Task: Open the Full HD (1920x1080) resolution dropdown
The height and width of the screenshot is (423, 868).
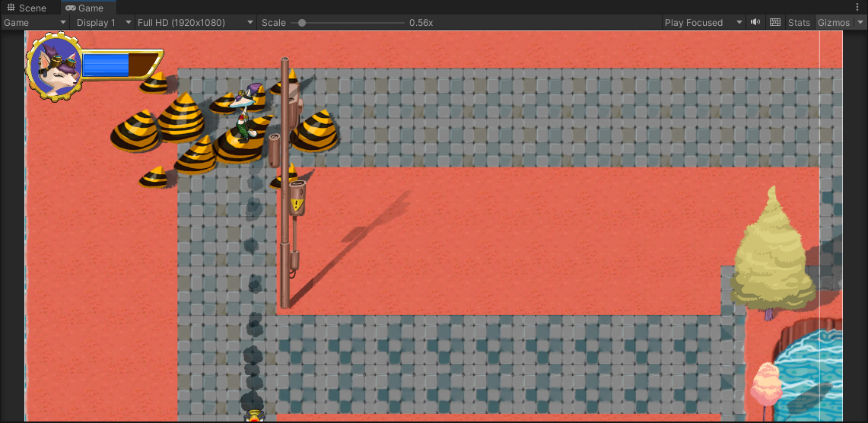Action: pos(195,23)
